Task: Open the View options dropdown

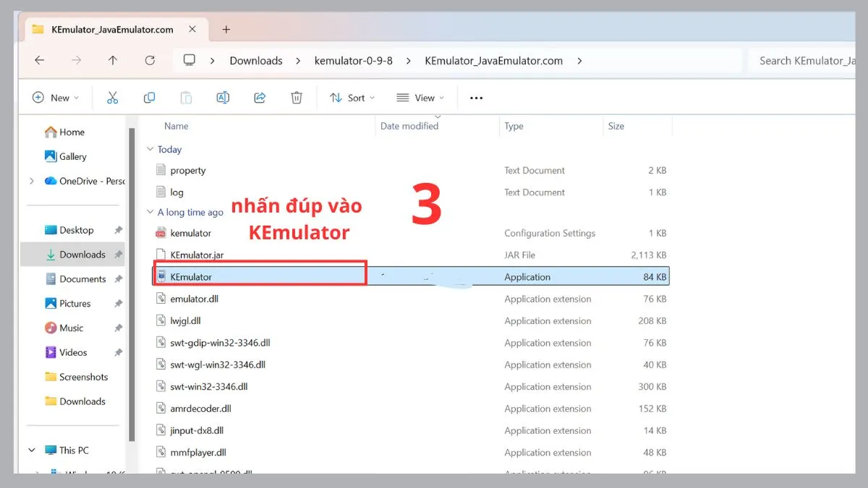Action: click(x=420, y=97)
